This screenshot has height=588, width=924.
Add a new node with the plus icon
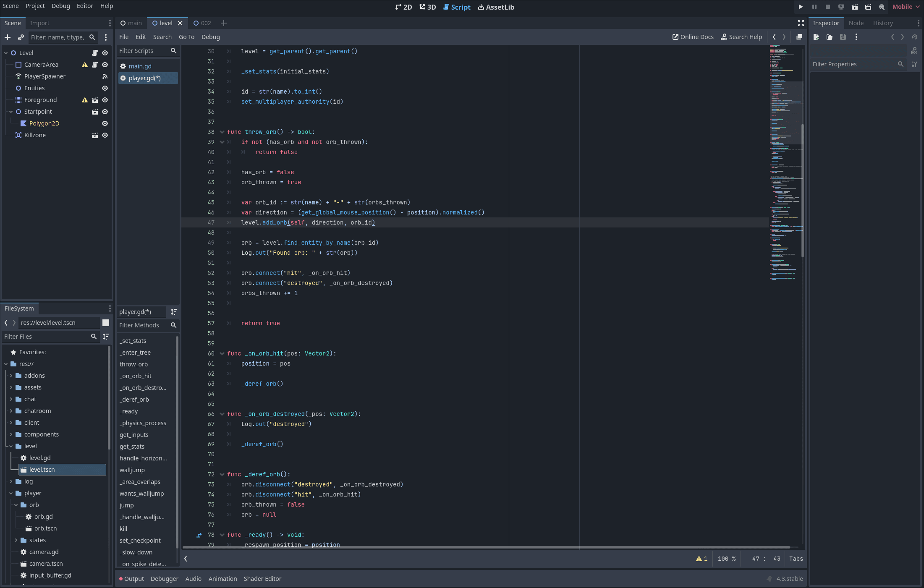8,37
